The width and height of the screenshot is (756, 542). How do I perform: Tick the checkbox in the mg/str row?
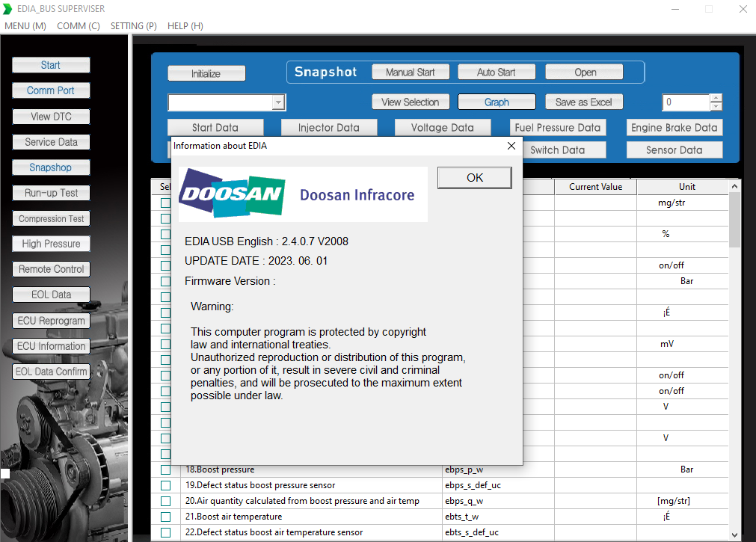pos(165,203)
